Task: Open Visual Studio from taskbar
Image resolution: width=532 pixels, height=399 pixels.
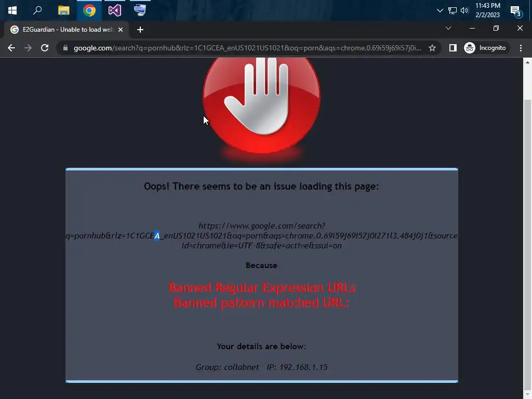Action: (x=115, y=10)
